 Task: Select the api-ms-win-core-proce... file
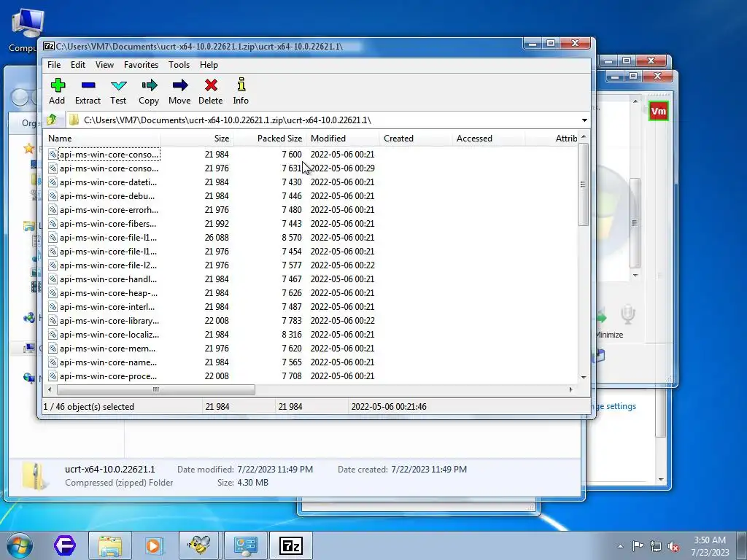(x=108, y=376)
